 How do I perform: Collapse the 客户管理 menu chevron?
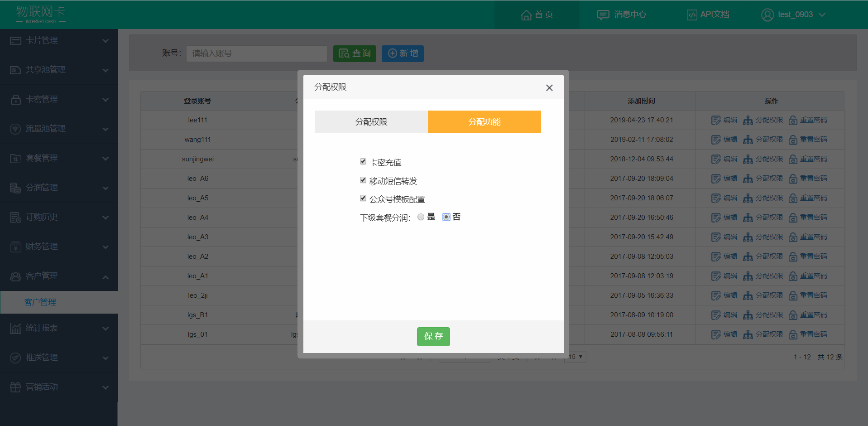106,277
